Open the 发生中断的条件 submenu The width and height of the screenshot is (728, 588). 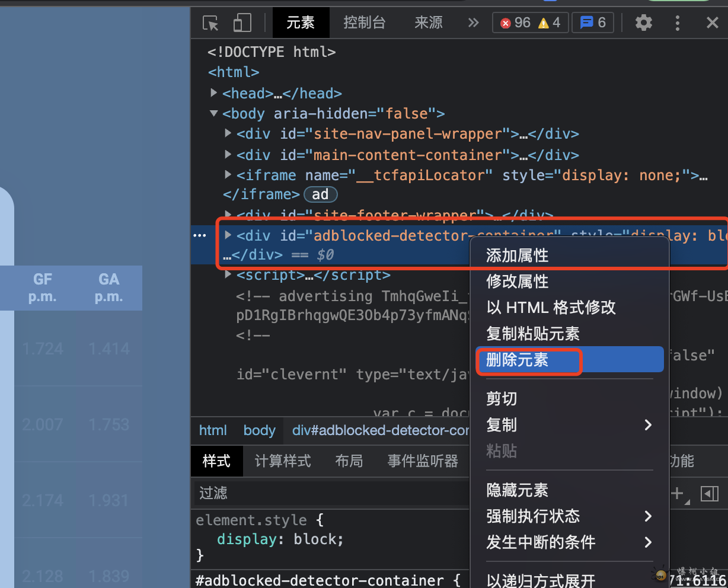[x=569, y=542]
